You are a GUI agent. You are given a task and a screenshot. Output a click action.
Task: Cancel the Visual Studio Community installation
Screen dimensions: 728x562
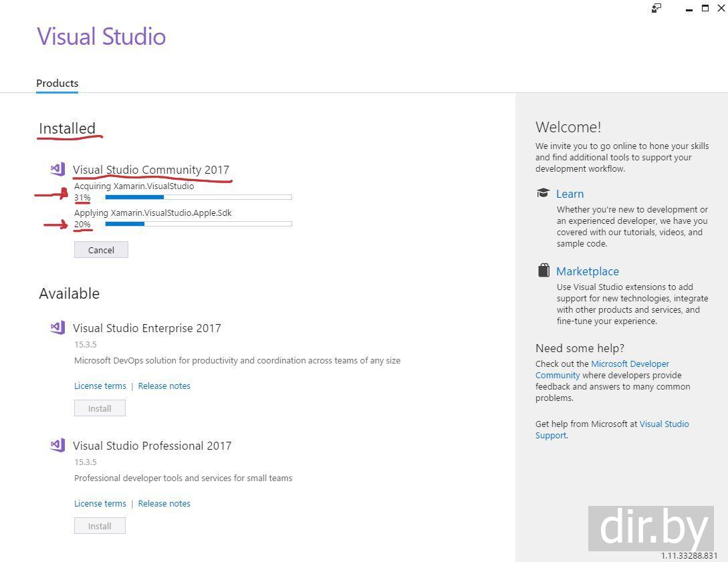[101, 250]
